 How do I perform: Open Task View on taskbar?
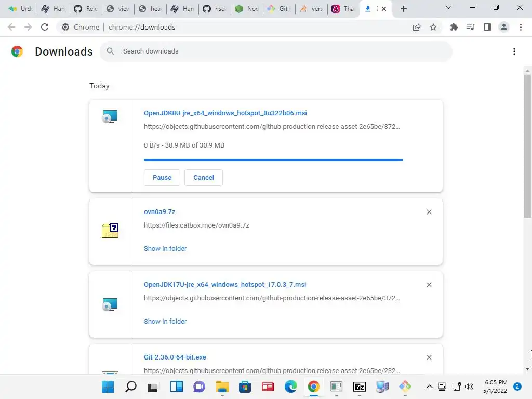tap(152, 387)
